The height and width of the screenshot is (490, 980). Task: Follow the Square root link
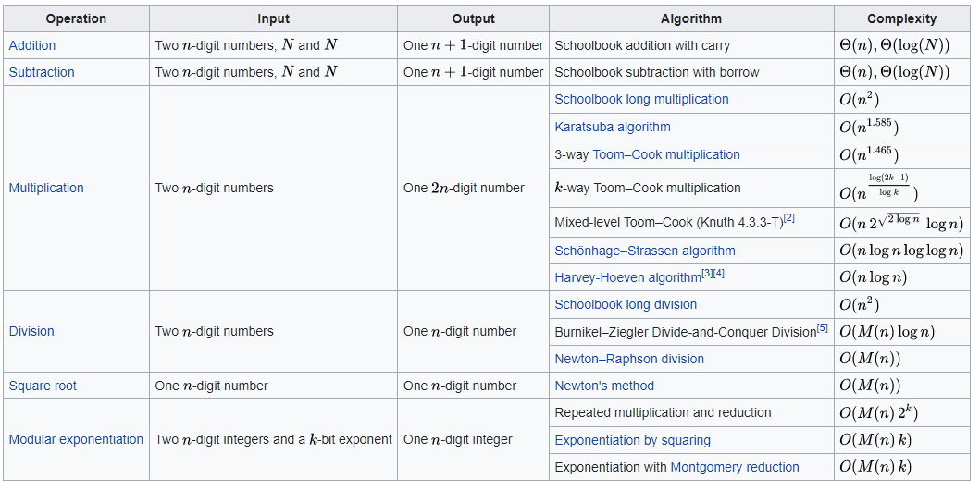tap(43, 386)
